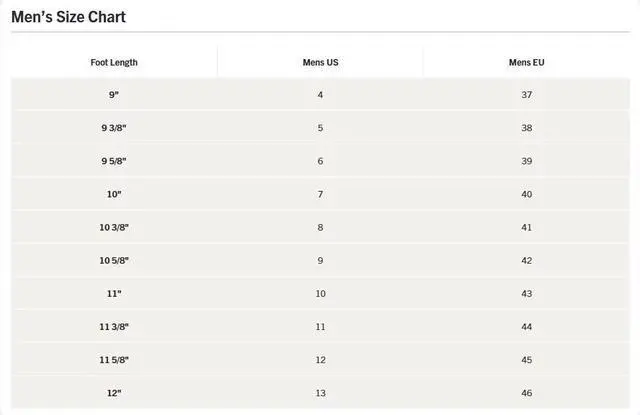Click the 10 5/8" foot length cell
Viewport: 640px width, 415px height.
[114, 261]
